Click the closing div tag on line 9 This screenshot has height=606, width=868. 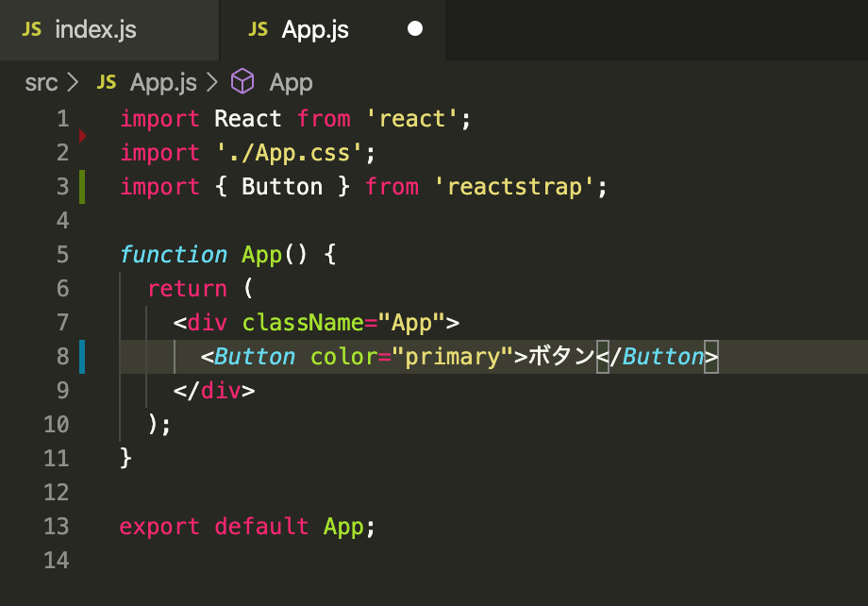point(214,391)
